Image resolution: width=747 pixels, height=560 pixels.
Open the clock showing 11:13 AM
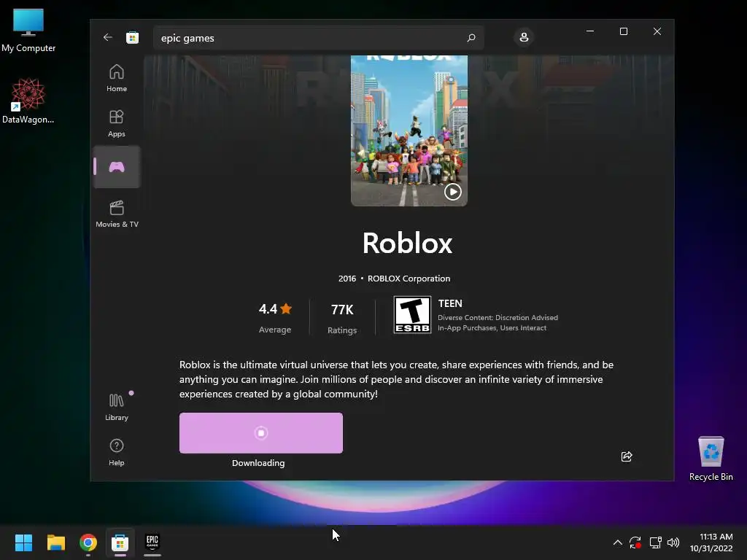711,542
